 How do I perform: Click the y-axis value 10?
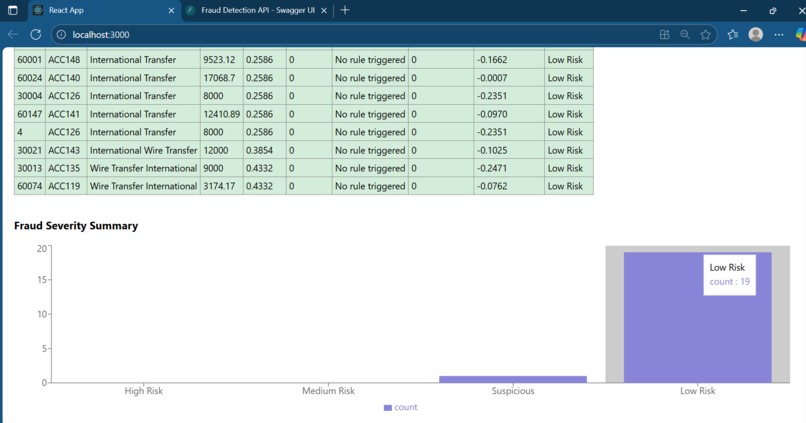42,314
